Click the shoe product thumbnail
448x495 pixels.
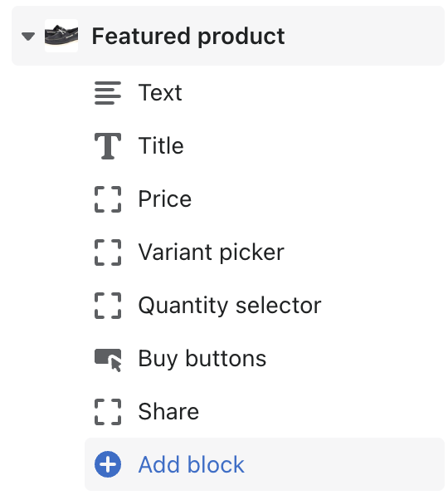pos(61,36)
